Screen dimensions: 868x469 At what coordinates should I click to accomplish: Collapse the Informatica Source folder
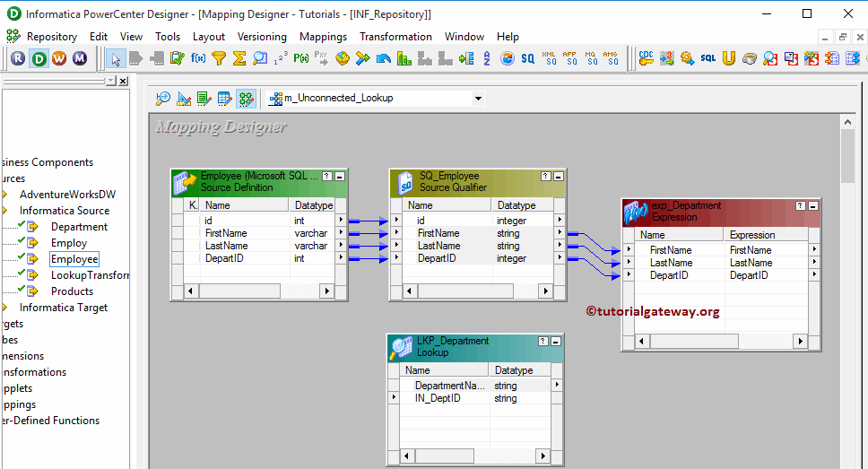click(4, 211)
